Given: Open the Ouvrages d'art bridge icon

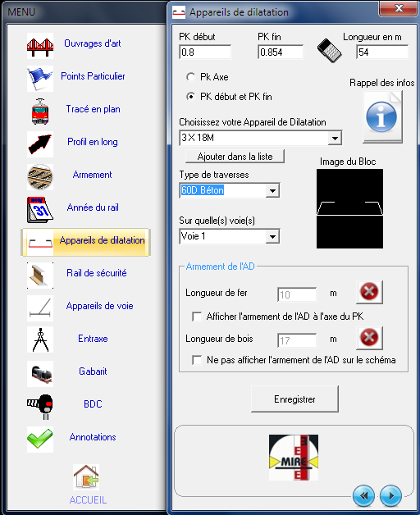Looking at the screenshot, I should tap(40, 46).
